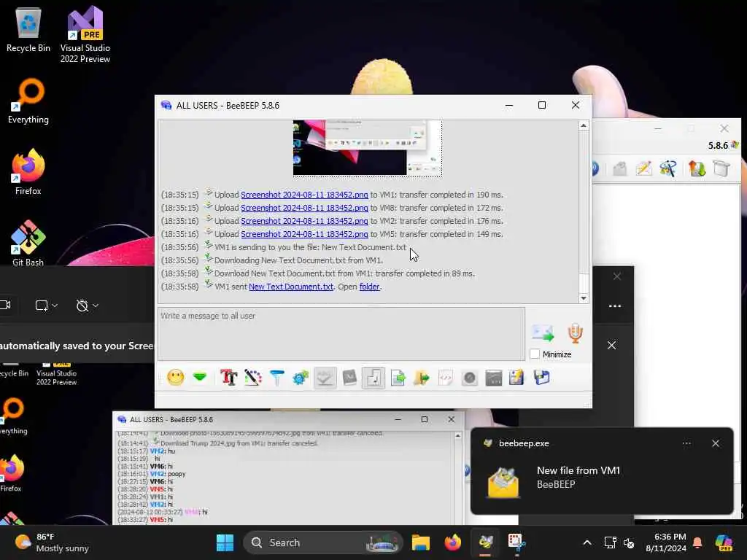Image resolution: width=747 pixels, height=560 pixels.
Task: Click the dark gray window toolbar icon
Action: (x=494, y=378)
